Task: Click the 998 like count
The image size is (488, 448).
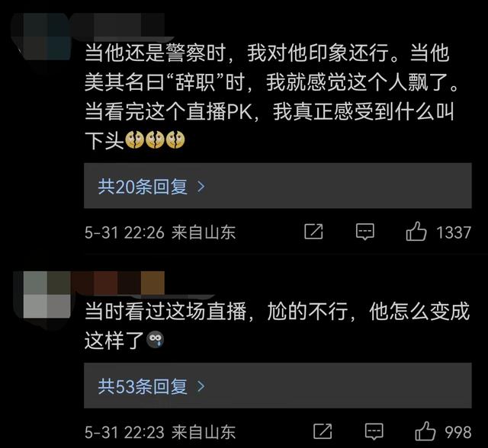Action: click(457, 433)
